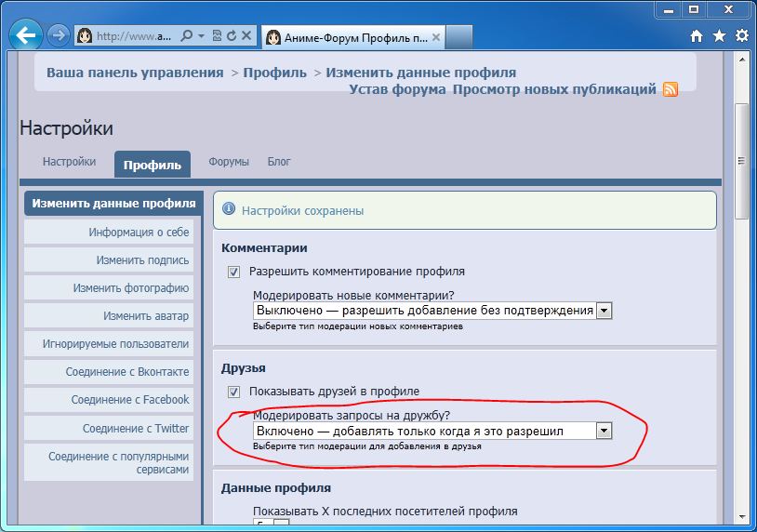Expand 'Модерировать запросы на дружбу' dropdown

point(604,431)
